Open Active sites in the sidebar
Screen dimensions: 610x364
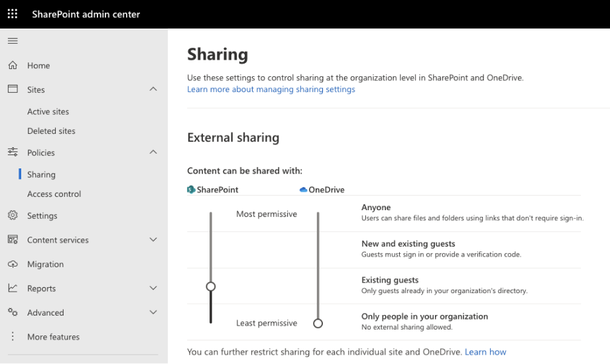click(x=48, y=111)
